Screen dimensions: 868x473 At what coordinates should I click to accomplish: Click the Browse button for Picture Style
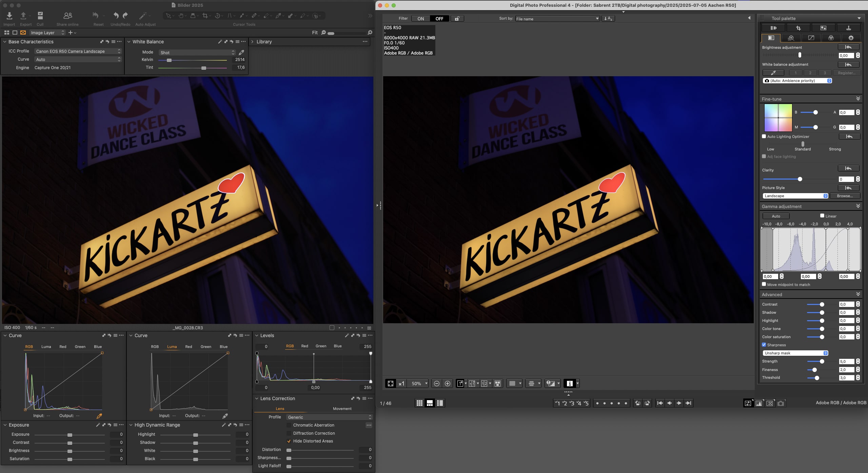click(x=845, y=196)
